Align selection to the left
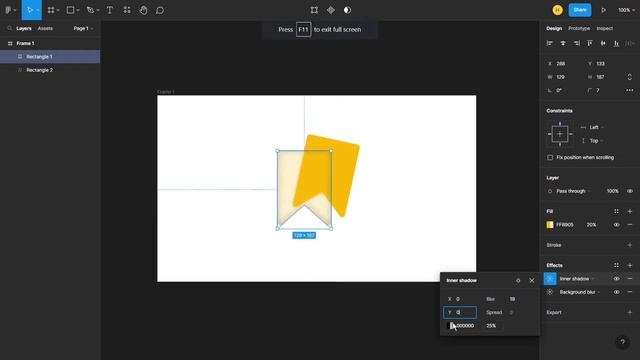The width and height of the screenshot is (640, 360). [550, 43]
